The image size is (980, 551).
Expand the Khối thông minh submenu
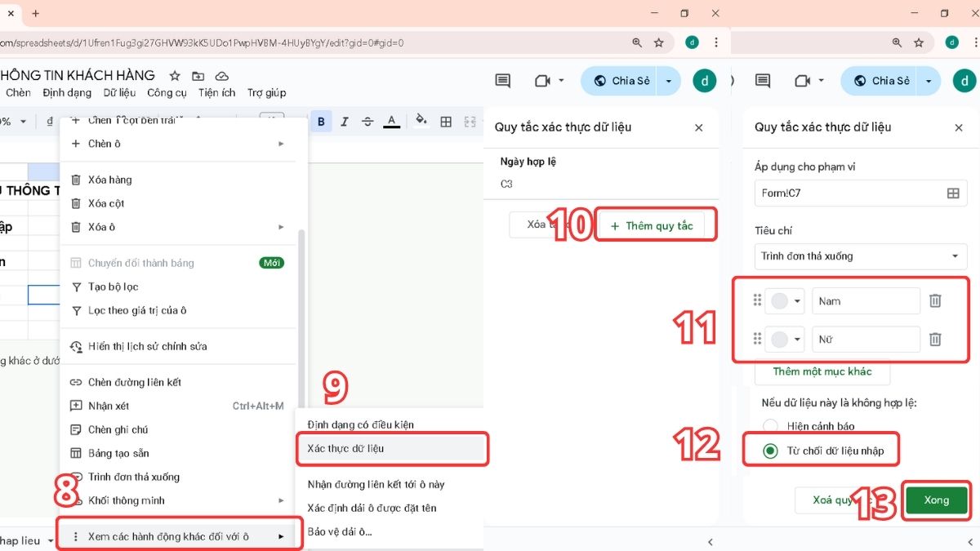[281, 500]
